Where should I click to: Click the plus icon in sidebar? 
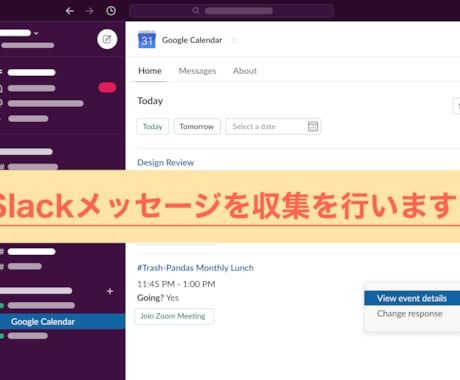coord(110,291)
